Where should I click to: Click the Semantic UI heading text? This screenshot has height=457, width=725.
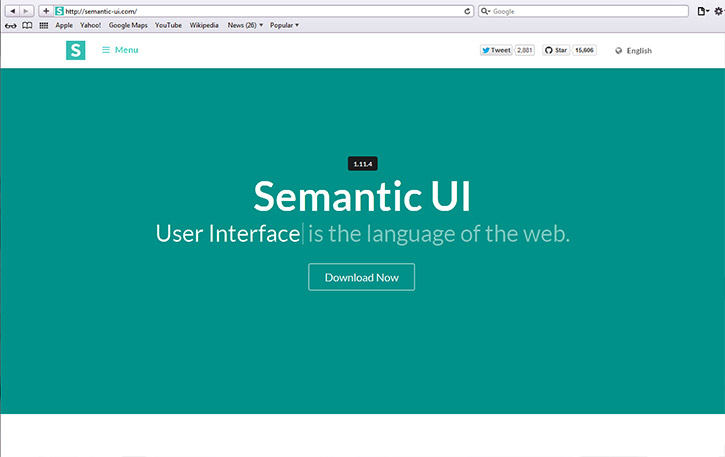(362, 196)
